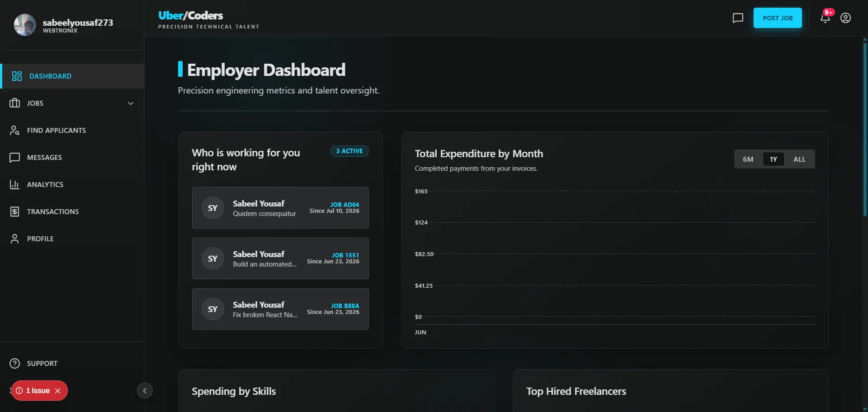Click the JUN month label on chart

(420, 332)
